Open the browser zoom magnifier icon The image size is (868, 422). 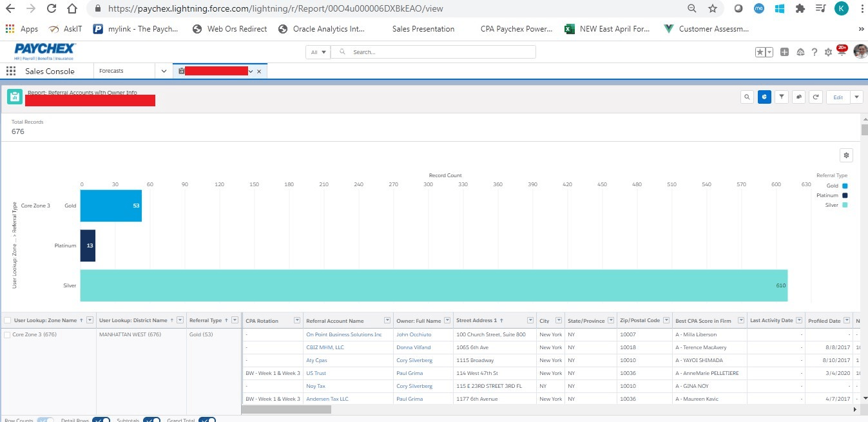(x=692, y=8)
